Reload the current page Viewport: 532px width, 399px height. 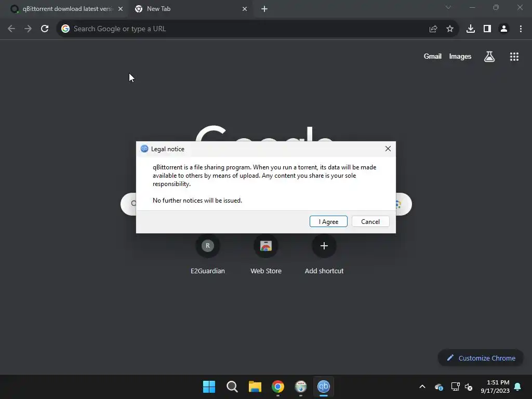[45, 29]
